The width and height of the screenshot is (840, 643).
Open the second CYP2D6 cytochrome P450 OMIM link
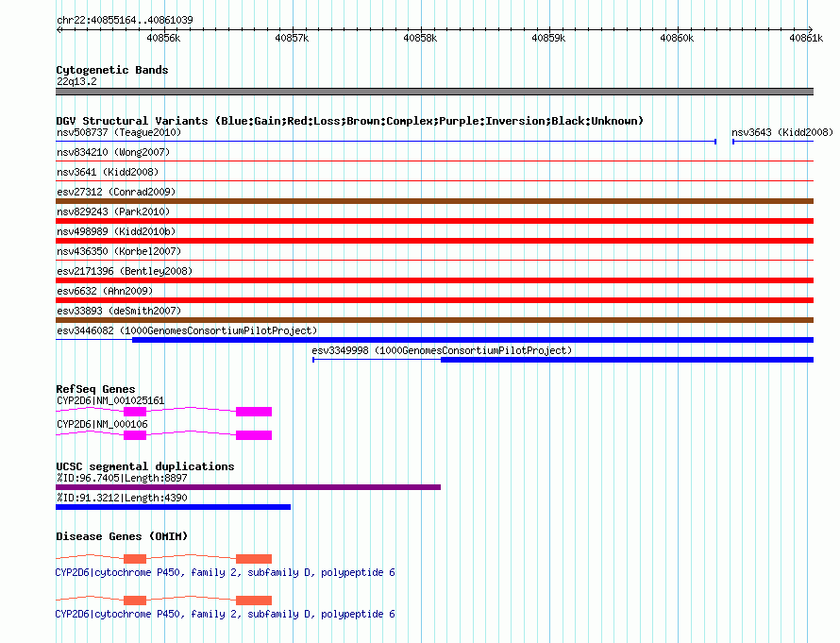[x=225, y=614]
